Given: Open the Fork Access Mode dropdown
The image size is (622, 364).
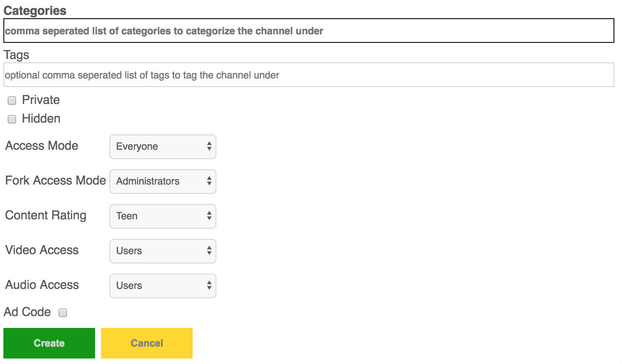Looking at the screenshot, I should pyautogui.click(x=163, y=182).
